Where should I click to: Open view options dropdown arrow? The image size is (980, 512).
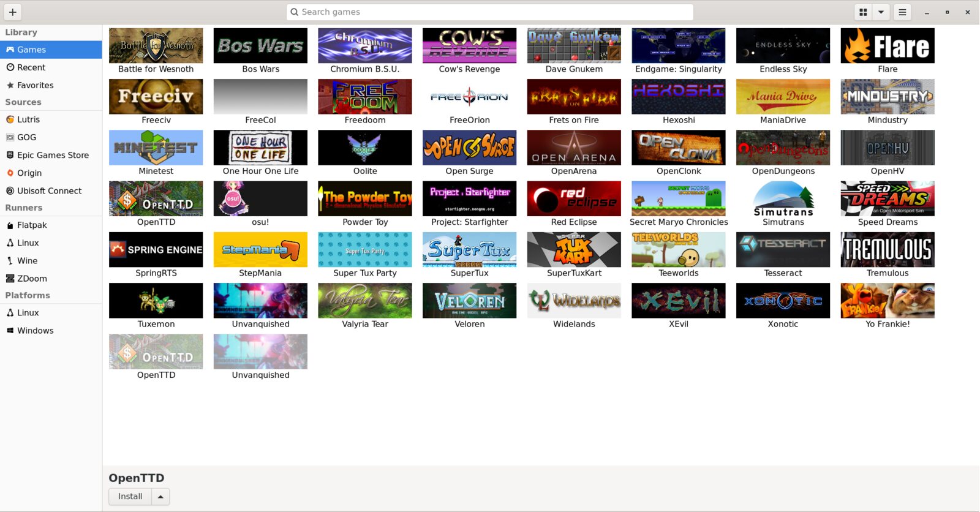tap(881, 12)
